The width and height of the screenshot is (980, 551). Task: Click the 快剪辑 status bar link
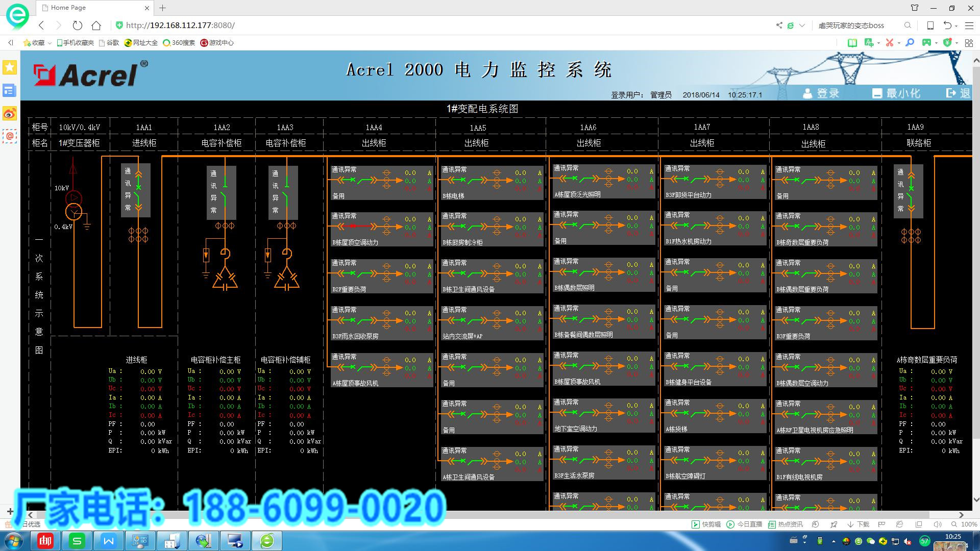click(x=706, y=524)
